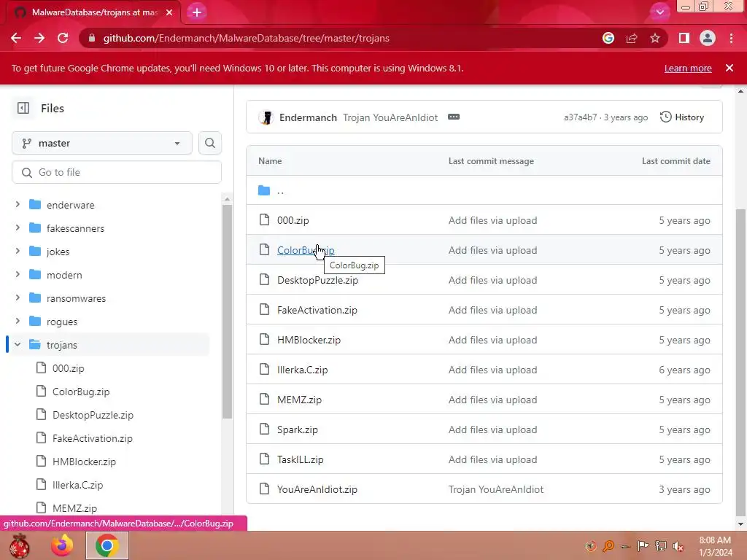Click the share page icon
The height and width of the screenshot is (560, 747).
click(632, 38)
